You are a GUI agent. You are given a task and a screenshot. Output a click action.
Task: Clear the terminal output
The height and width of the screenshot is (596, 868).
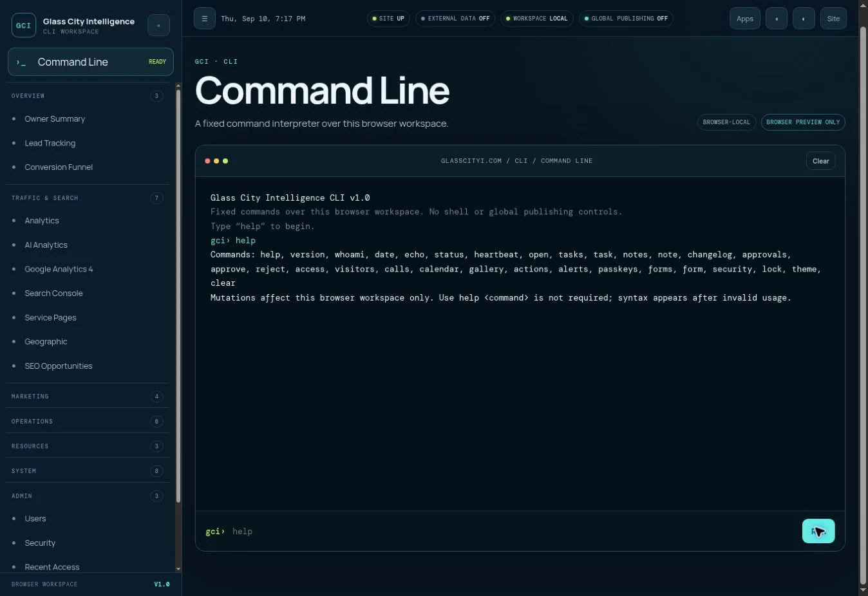click(820, 161)
